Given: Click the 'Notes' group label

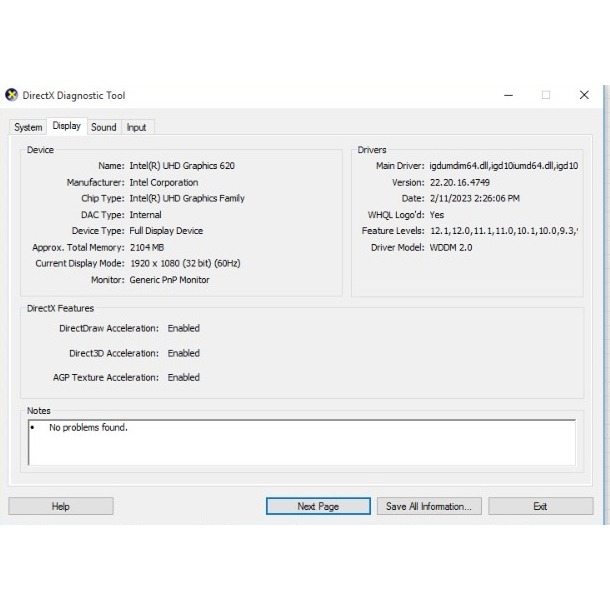Looking at the screenshot, I should (x=39, y=411).
